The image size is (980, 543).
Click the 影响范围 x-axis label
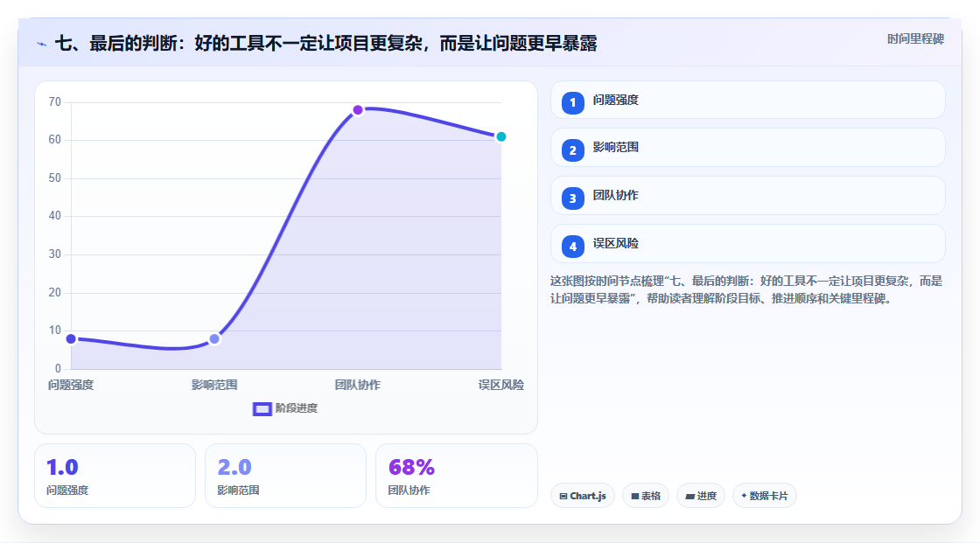[x=214, y=385]
